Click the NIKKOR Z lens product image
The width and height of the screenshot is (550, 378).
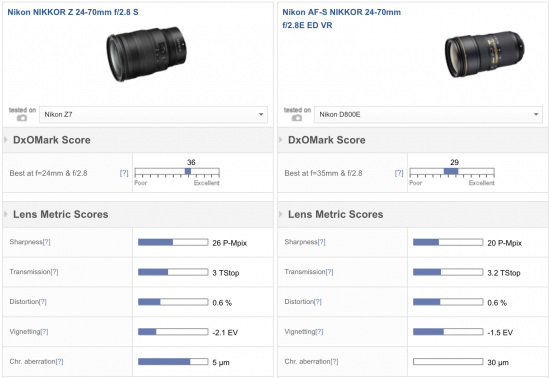(x=147, y=54)
